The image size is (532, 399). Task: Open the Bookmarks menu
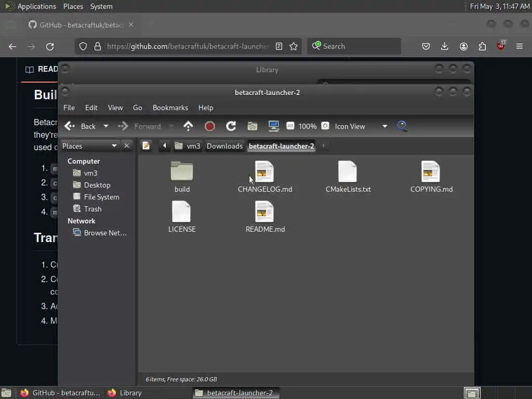[x=170, y=108]
